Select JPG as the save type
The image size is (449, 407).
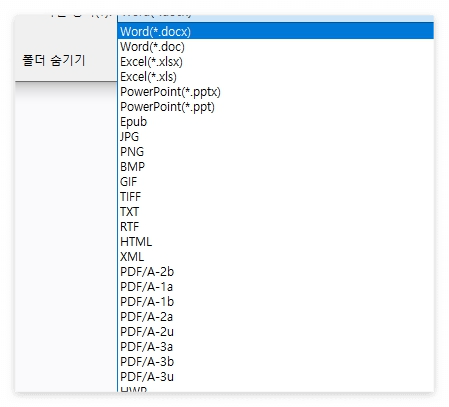point(276,137)
